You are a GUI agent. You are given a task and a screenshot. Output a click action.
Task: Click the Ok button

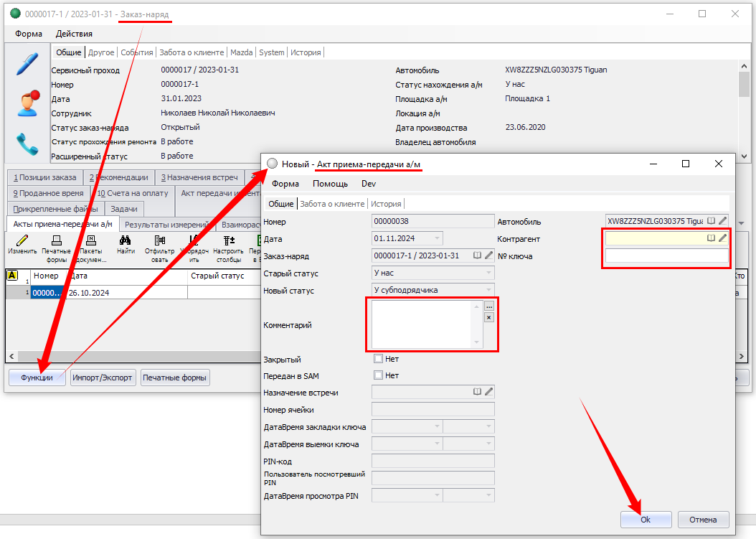646,520
